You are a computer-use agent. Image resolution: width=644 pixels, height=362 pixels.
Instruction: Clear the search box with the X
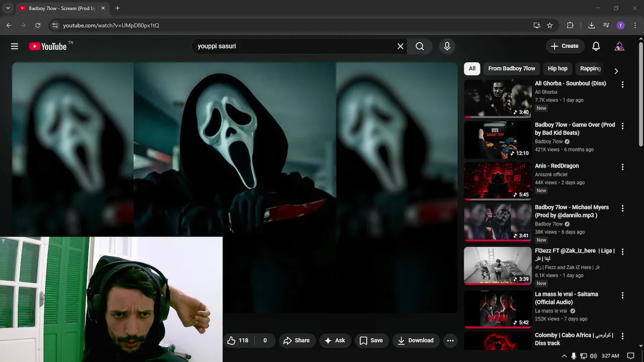(400, 46)
